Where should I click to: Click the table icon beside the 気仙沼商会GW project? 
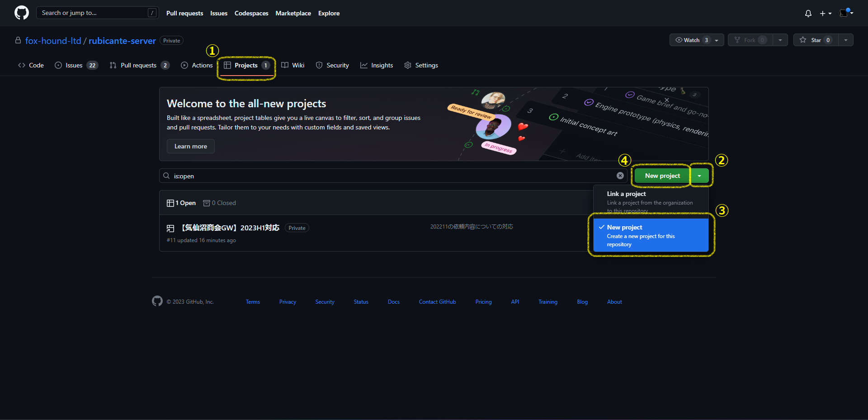point(170,228)
